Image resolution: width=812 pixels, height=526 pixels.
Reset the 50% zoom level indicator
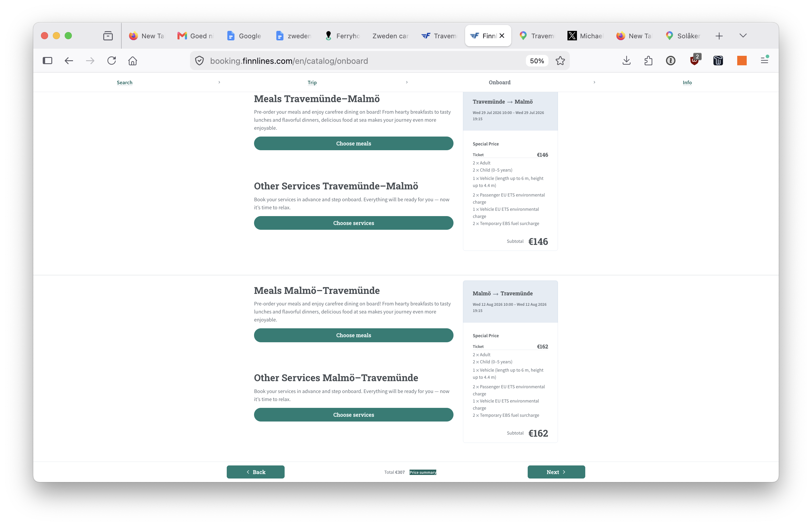coord(537,61)
